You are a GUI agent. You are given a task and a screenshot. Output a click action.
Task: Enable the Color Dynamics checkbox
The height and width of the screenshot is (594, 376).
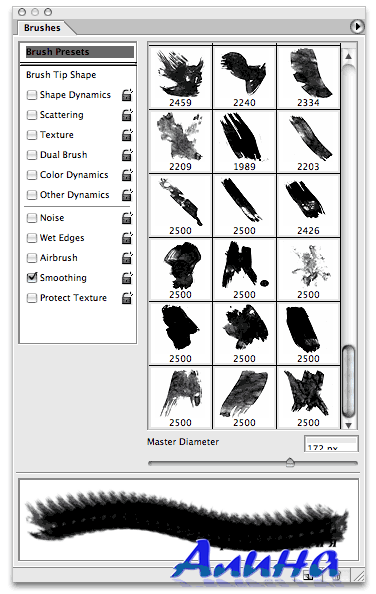[32, 175]
